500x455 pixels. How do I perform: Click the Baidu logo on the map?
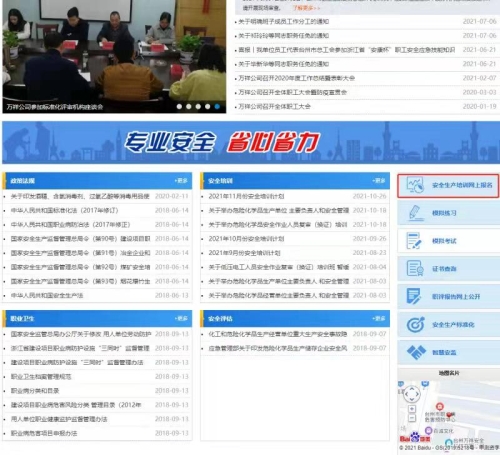point(415,438)
